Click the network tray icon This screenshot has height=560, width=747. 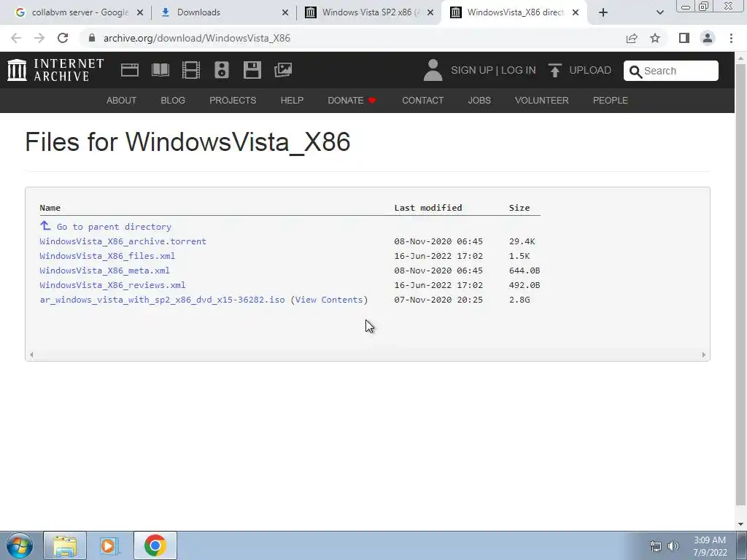click(656, 546)
